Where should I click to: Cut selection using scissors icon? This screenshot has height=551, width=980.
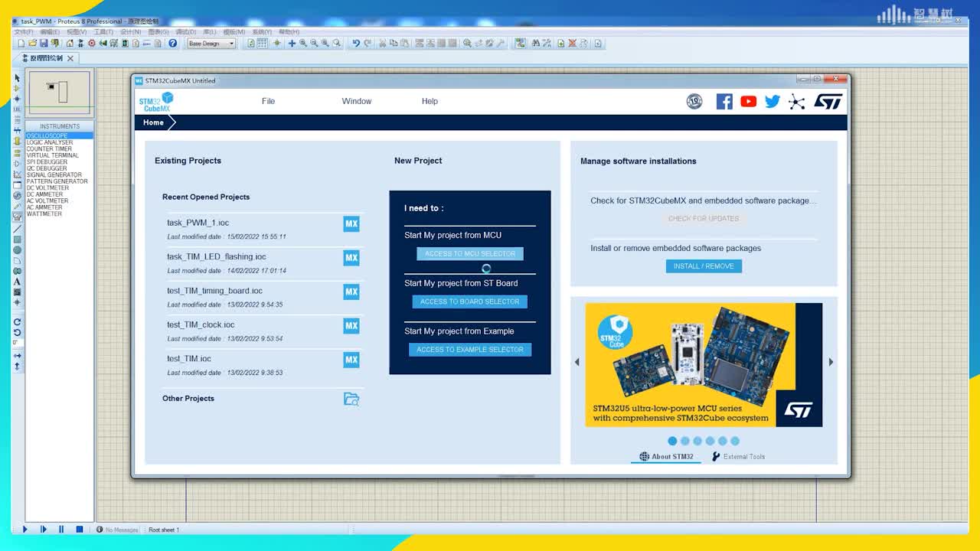(x=382, y=44)
